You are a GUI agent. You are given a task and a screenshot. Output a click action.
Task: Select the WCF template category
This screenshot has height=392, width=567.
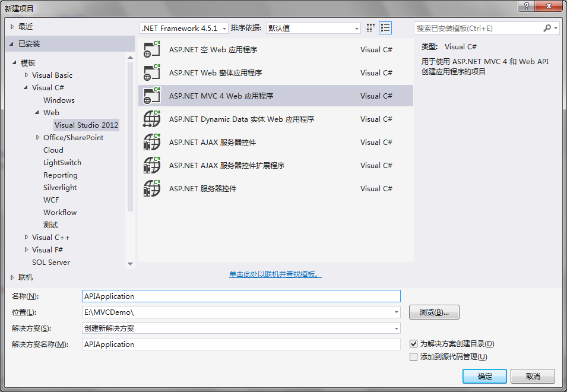(51, 200)
